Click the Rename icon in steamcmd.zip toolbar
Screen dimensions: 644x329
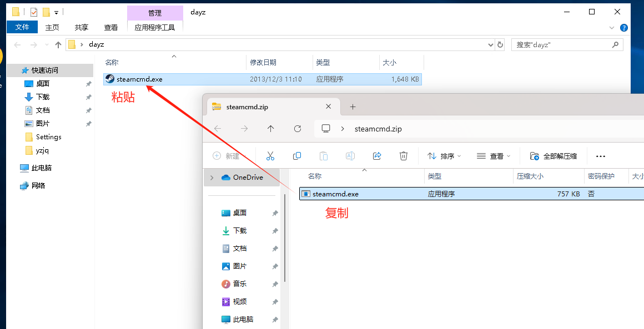[x=350, y=156]
